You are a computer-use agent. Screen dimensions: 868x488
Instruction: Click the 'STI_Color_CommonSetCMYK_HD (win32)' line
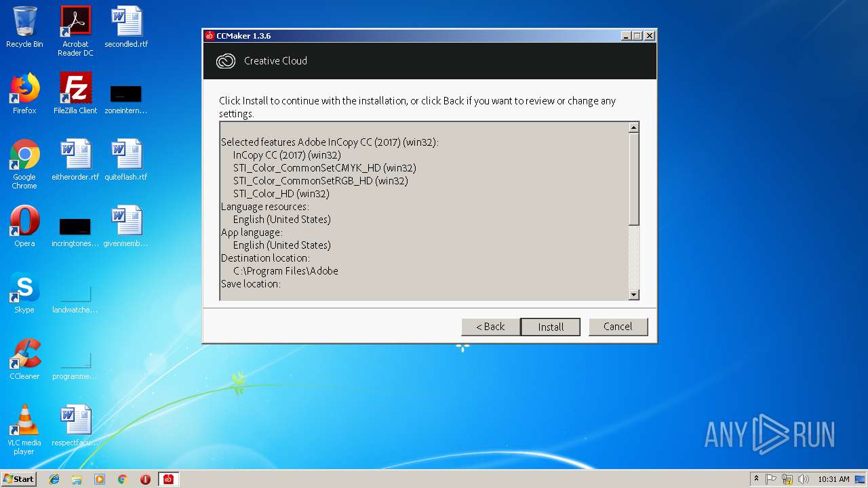click(x=325, y=168)
